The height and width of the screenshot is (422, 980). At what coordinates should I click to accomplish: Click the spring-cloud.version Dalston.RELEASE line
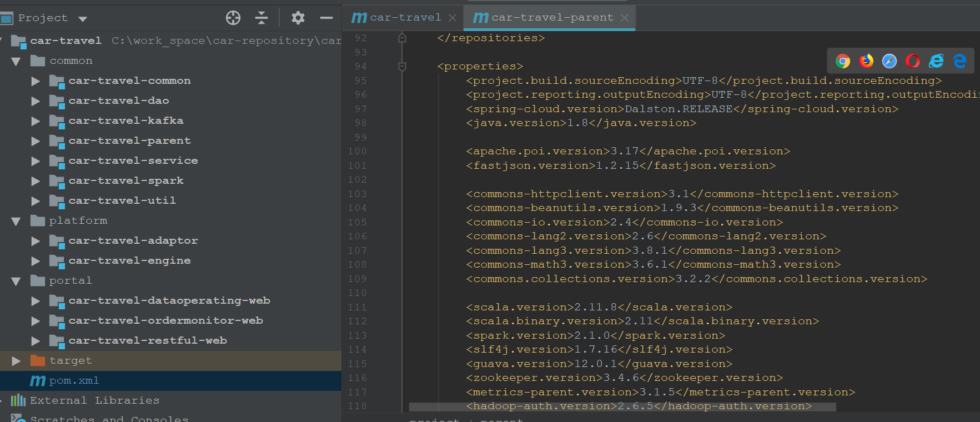pos(682,109)
